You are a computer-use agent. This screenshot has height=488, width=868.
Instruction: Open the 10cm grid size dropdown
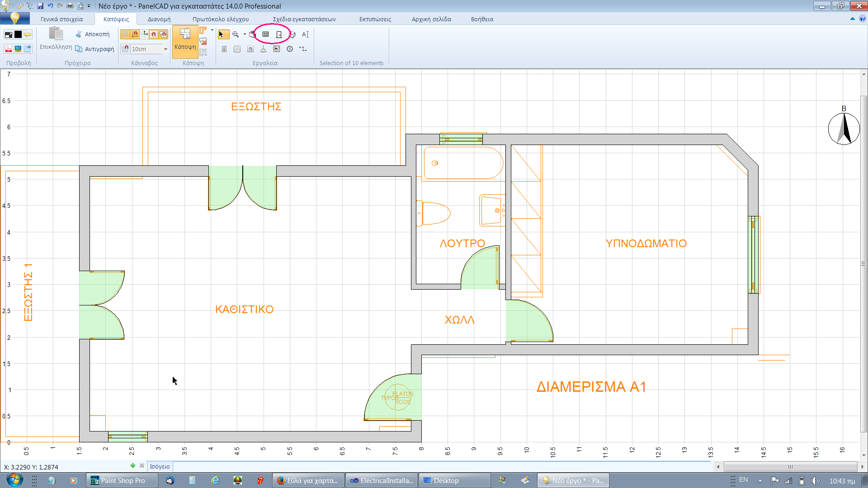[165, 49]
